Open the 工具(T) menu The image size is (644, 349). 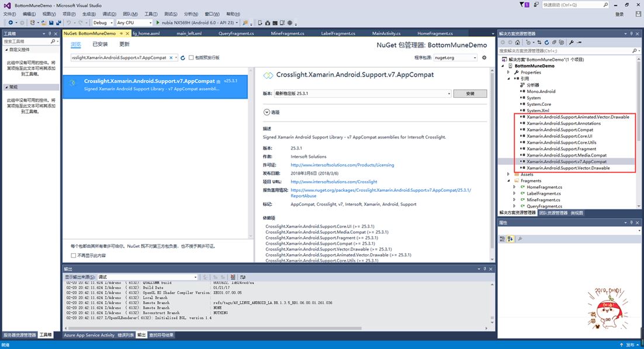[151, 14]
